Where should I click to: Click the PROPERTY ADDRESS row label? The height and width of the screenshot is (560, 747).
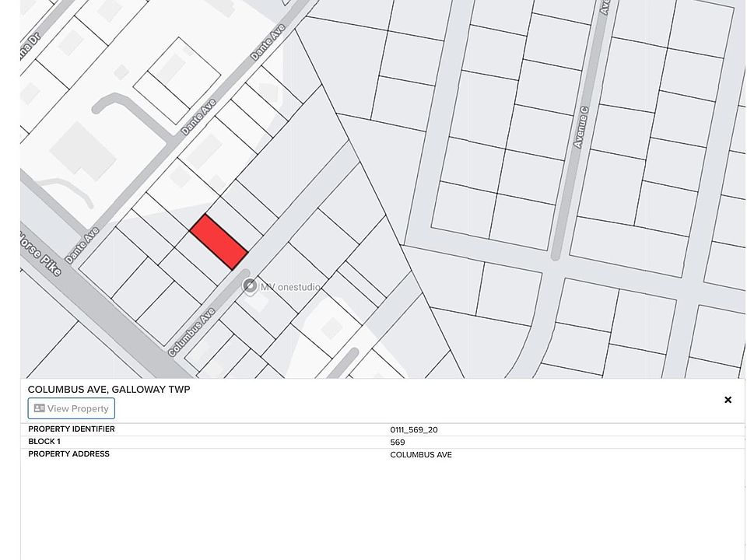pos(68,454)
